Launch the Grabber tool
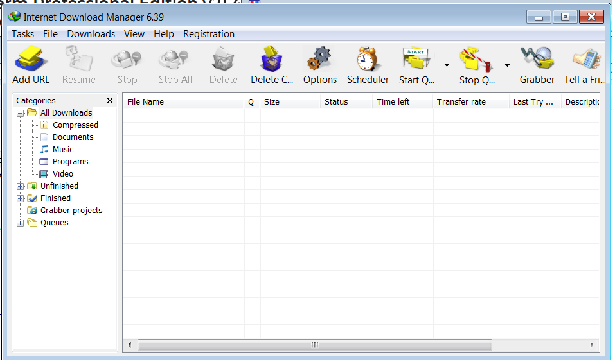 pos(537,60)
